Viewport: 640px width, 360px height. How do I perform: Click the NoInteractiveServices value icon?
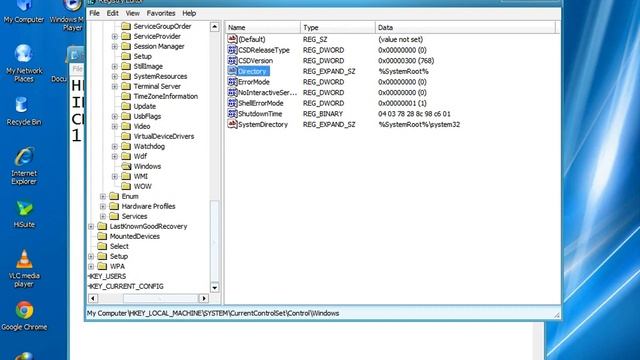coord(232,92)
